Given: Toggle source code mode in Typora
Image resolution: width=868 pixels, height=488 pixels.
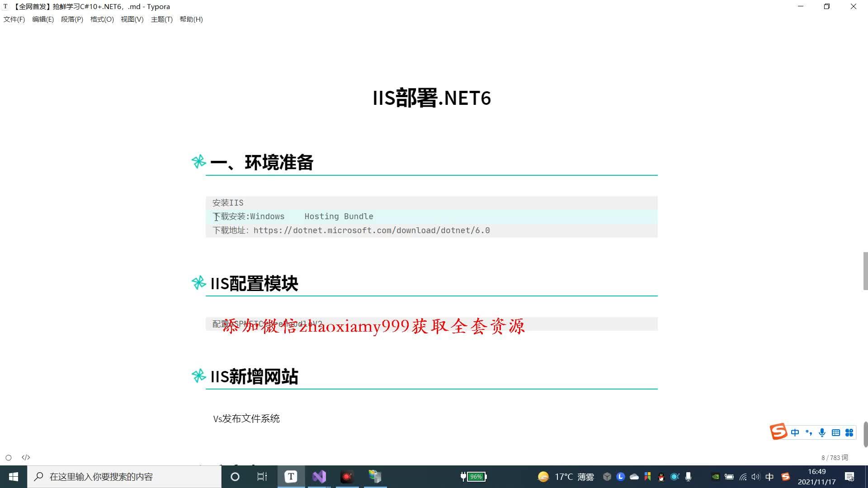Looking at the screenshot, I should point(26,457).
